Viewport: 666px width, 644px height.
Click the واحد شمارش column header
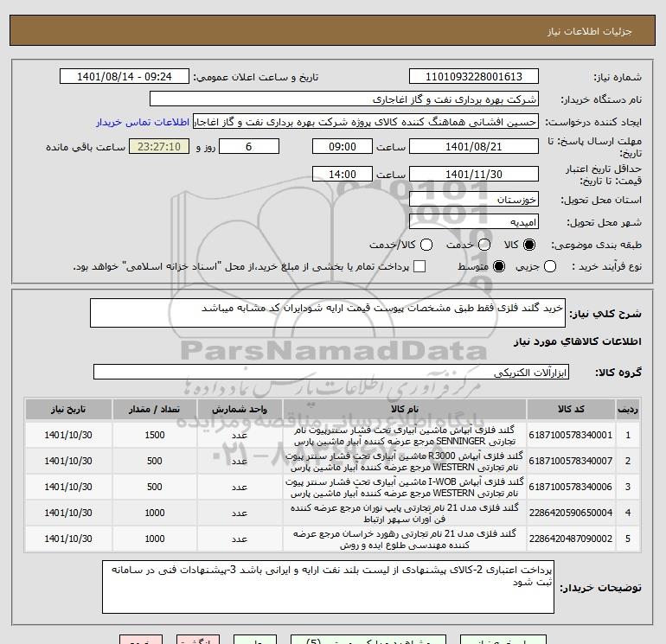(x=240, y=409)
